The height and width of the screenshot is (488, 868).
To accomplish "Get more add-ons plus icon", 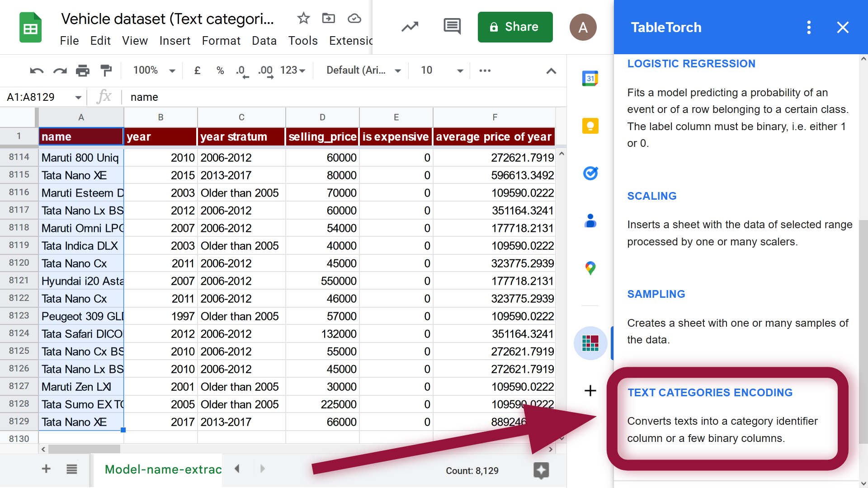I will click(590, 391).
